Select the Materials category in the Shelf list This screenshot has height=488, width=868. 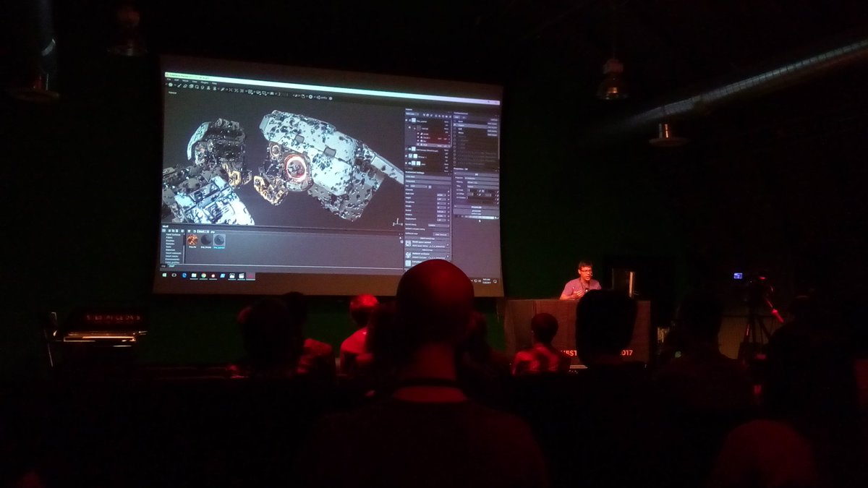tap(171, 250)
